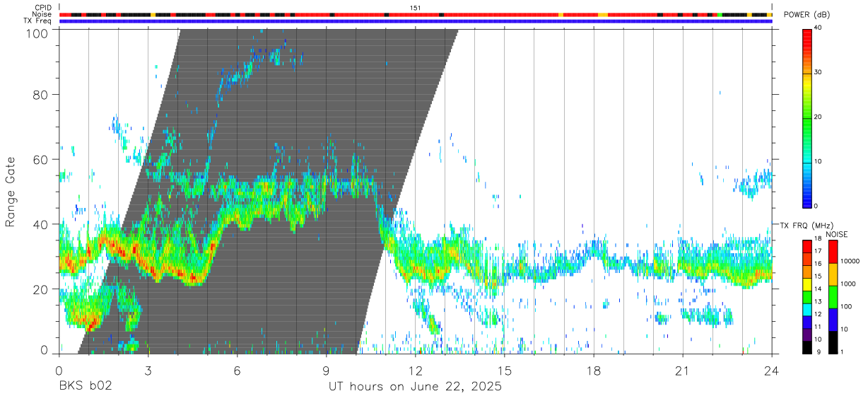Viewport: 868px width, 401px height.
Task: Click the "18" hour tick on the x-axis
Action: click(x=594, y=371)
